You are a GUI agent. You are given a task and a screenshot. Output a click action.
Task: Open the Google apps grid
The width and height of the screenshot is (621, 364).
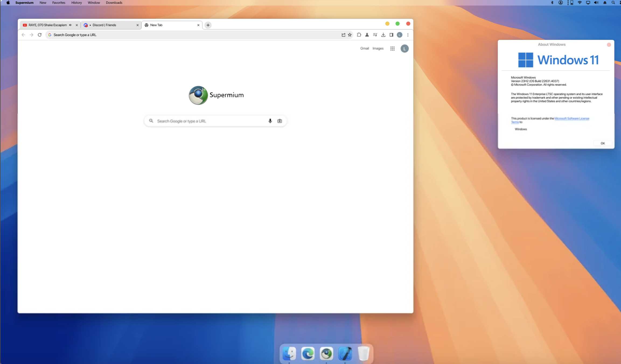tap(392, 48)
